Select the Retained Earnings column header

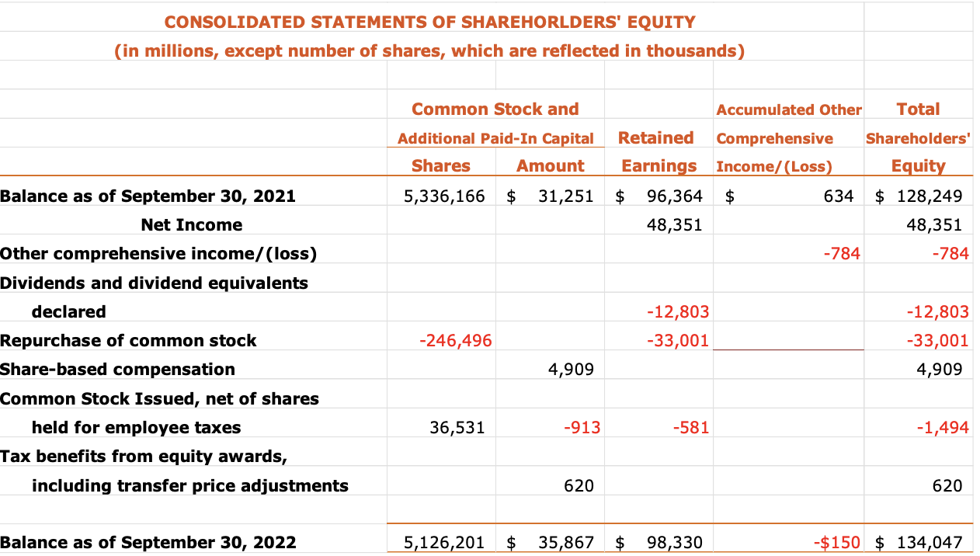(657, 151)
